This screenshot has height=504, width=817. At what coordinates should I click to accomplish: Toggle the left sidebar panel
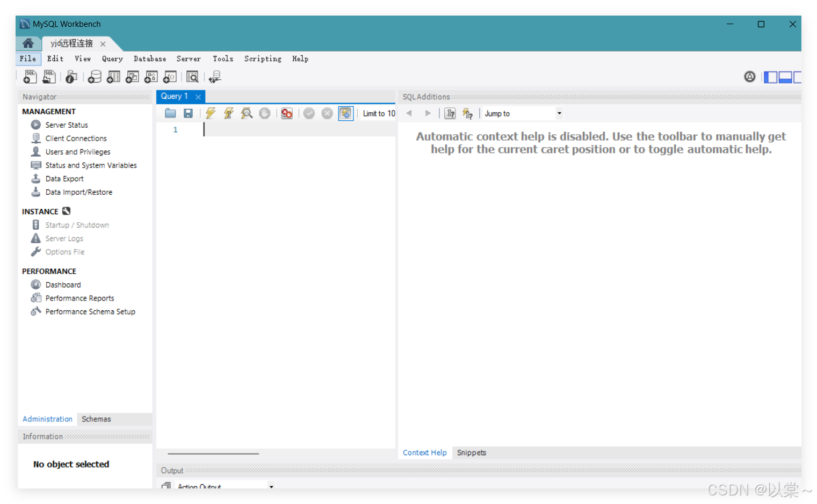pos(771,77)
